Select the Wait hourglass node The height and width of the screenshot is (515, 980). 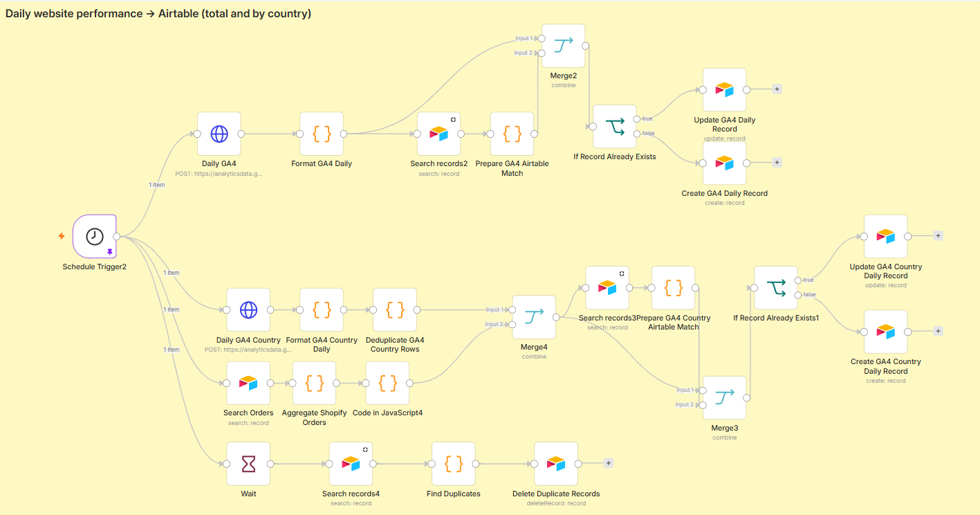[248, 464]
